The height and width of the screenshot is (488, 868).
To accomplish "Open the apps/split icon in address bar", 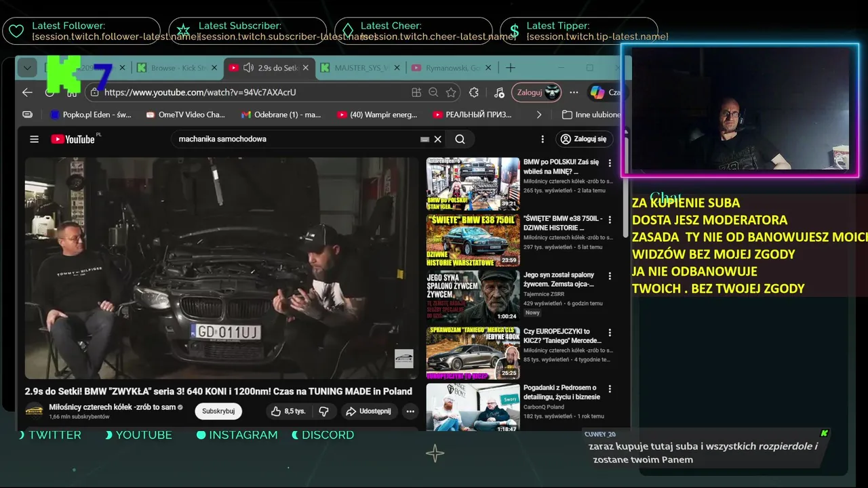I will point(416,92).
